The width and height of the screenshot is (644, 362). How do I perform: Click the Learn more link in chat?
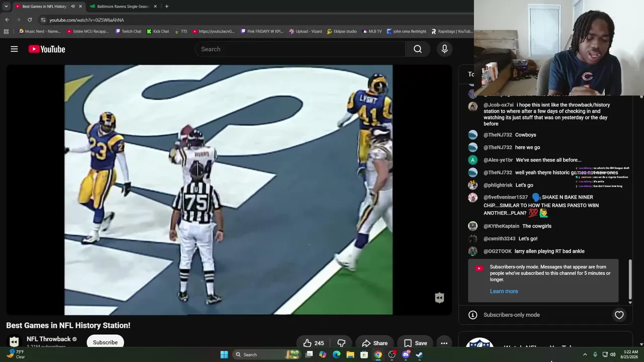pos(504,291)
